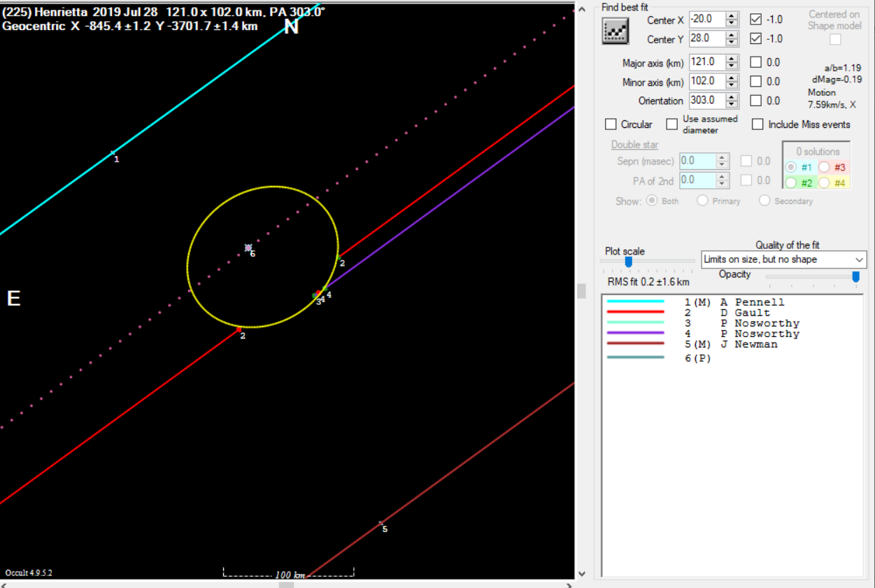Enable Minor axis fit checkbox
Viewport: 875px width, 588px height.
click(x=756, y=81)
